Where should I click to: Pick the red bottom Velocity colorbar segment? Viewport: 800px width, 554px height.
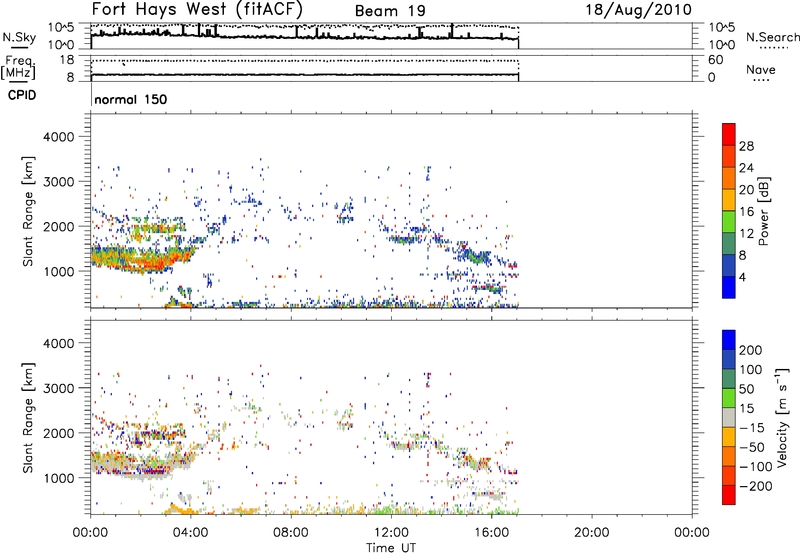(729, 495)
